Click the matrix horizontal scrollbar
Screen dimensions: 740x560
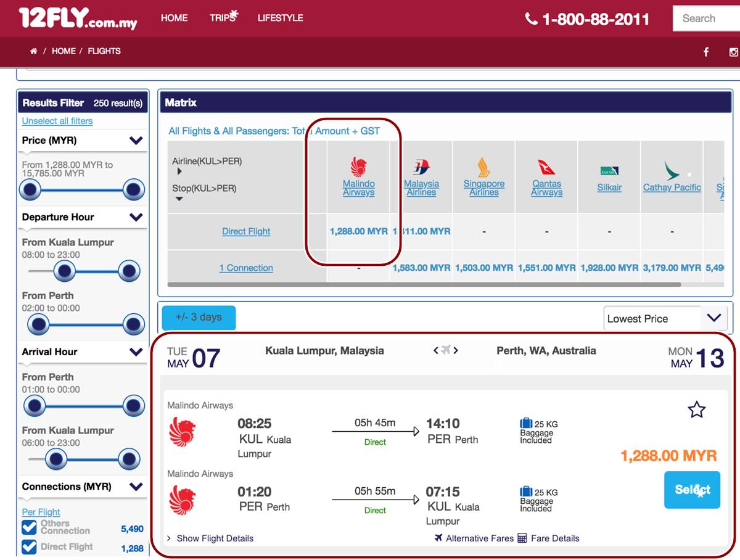pos(424,285)
